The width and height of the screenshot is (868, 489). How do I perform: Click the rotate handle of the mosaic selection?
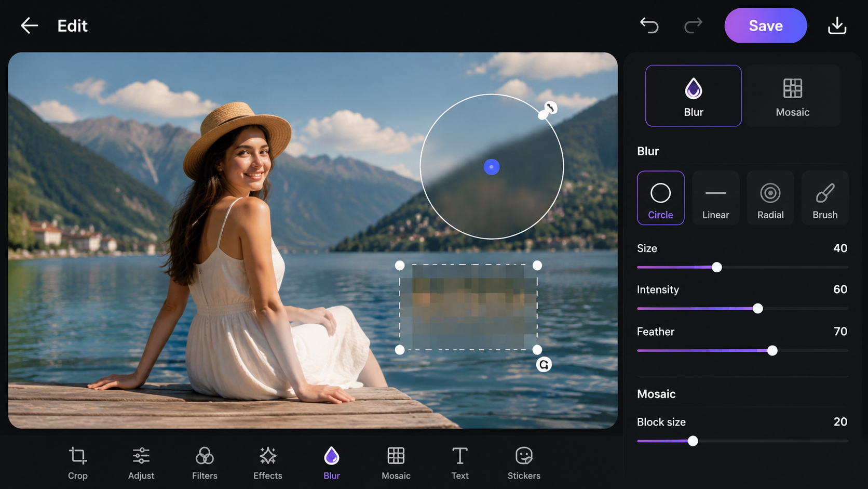click(544, 365)
